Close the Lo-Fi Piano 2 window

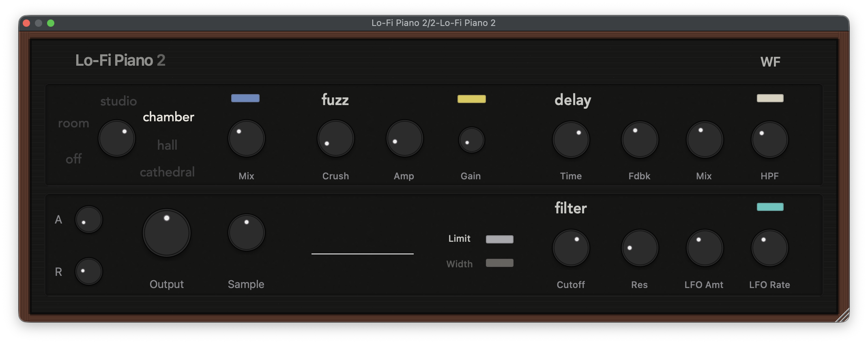click(x=26, y=23)
